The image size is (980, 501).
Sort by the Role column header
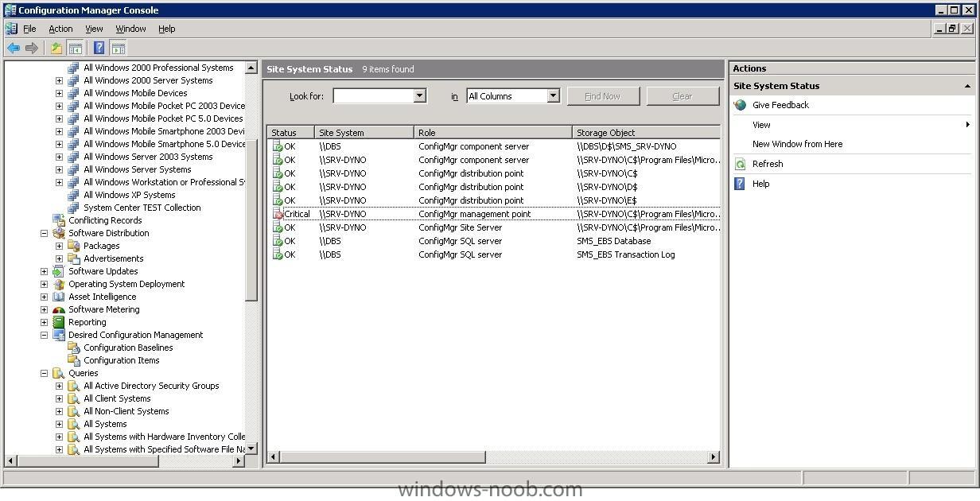coord(493,133)
